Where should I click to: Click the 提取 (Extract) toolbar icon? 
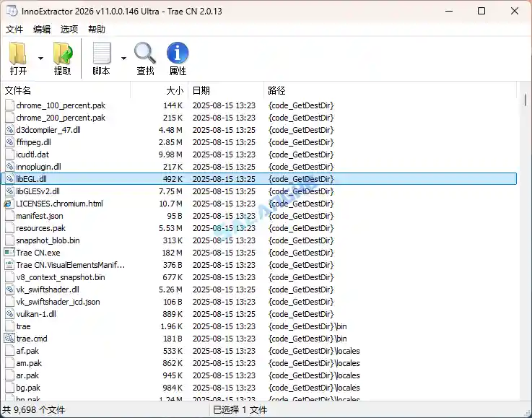(63, 53)
